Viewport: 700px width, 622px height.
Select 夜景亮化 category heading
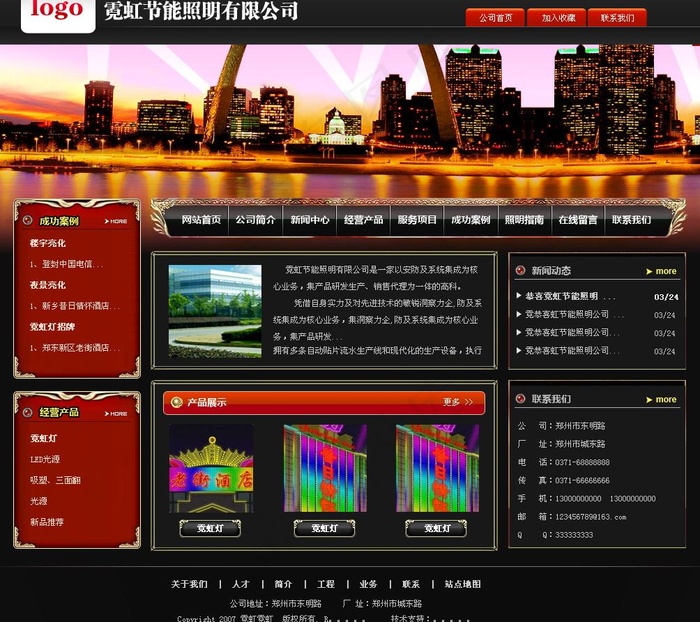48,285
